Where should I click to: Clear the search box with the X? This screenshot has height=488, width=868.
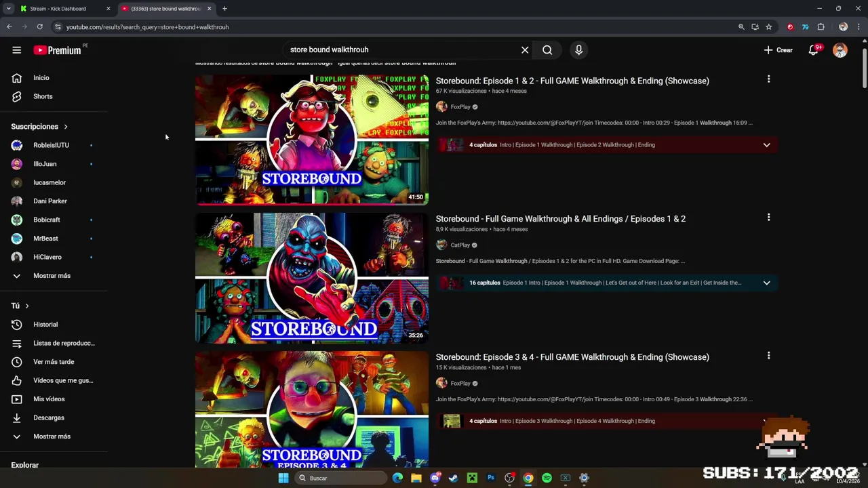[525, 50]
